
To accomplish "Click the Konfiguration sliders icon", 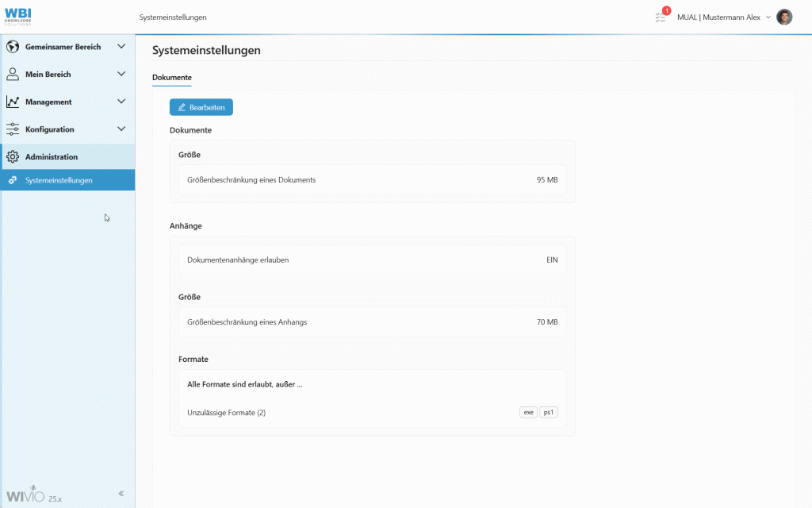I will (13, 129).
